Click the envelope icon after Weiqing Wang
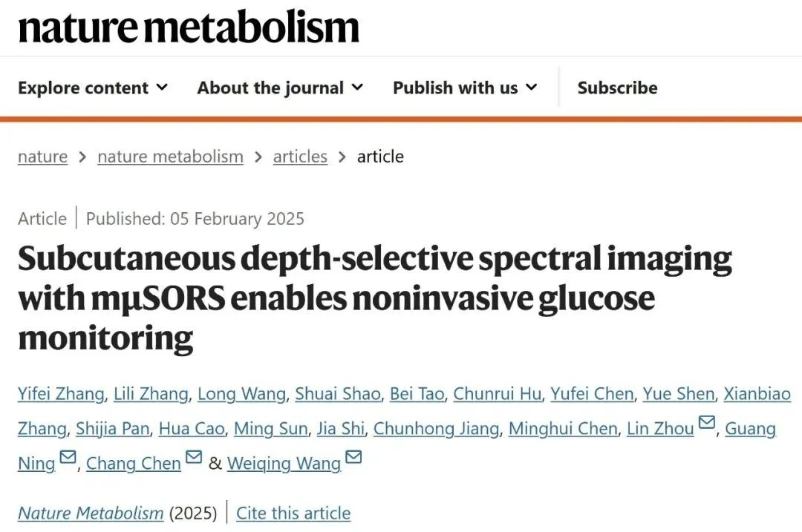This screenshot has width=802, height=532. coord(353,458)
